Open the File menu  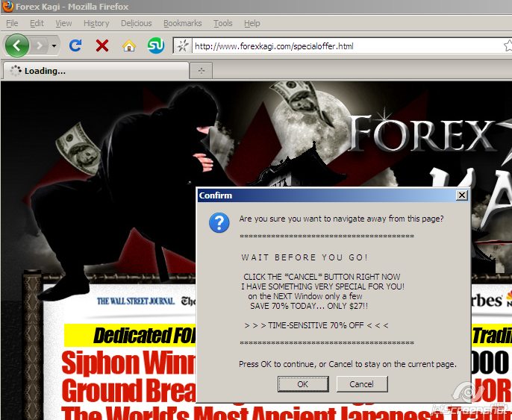pyautogui.click(x=12, y=23)
